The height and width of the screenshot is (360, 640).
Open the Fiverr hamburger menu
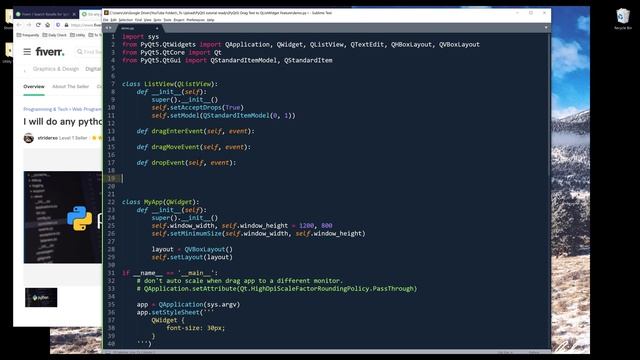point(27,52)
